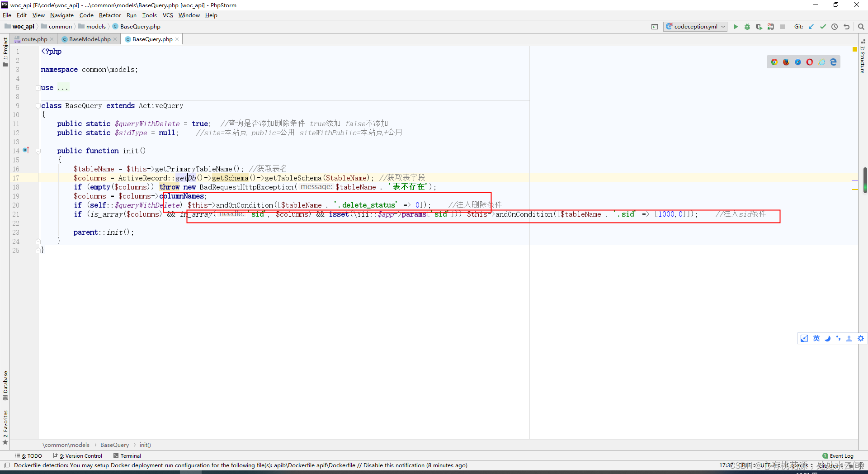Viewport: 868px width, 474px height.
Task: Open the UTF-8 encoding selector
Action: click(770, 465)
